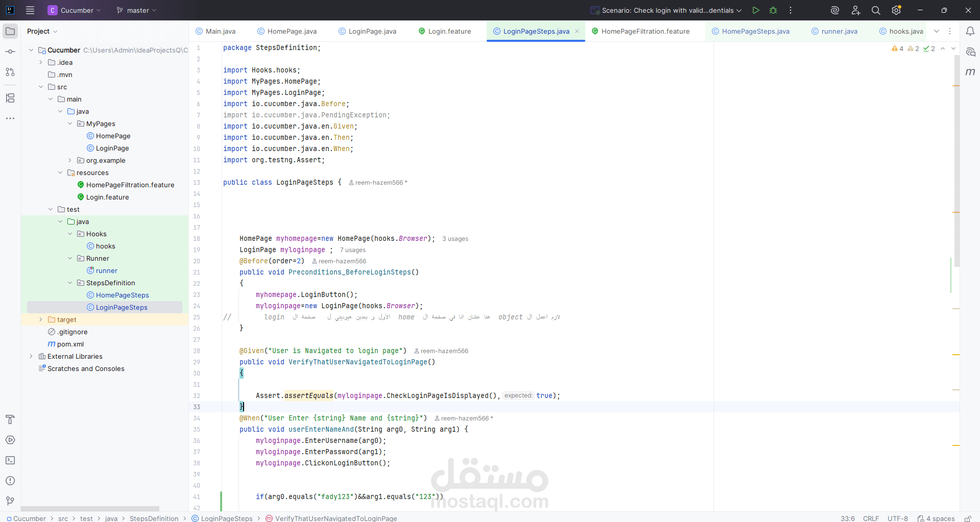
Task: Click the Project panel horizontal scrollbar
Action: click(90, 509)
